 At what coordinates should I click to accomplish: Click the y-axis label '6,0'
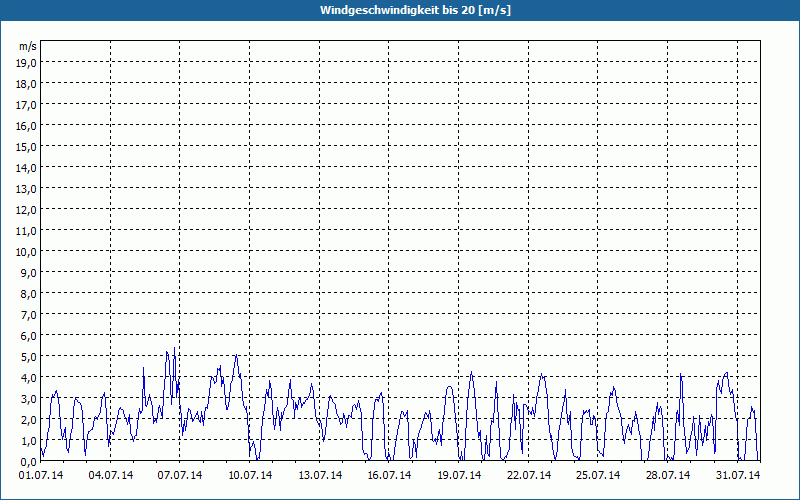click(x=30, y=336)
